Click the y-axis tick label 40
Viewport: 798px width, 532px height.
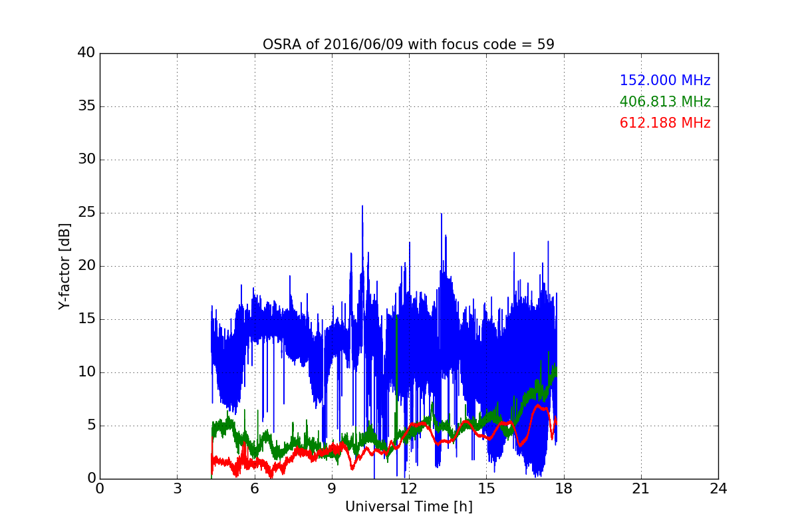pos(86,53)
